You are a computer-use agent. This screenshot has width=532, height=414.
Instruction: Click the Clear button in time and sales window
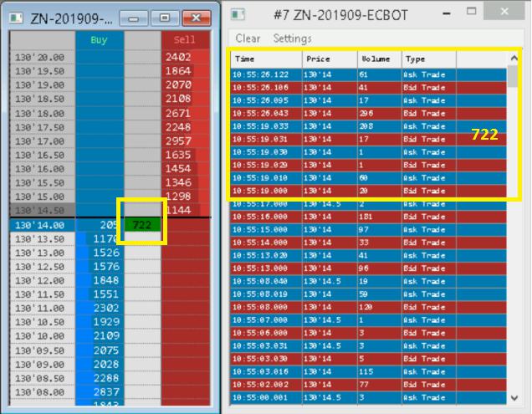(x=248, y=38)
